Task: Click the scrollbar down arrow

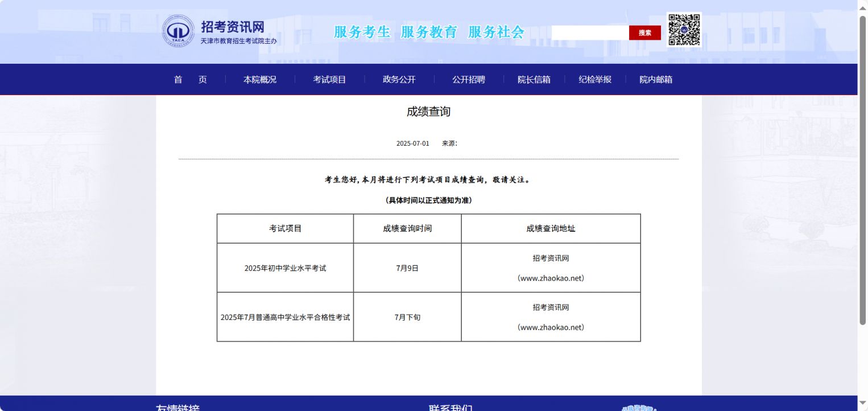Action: point(862,404)
